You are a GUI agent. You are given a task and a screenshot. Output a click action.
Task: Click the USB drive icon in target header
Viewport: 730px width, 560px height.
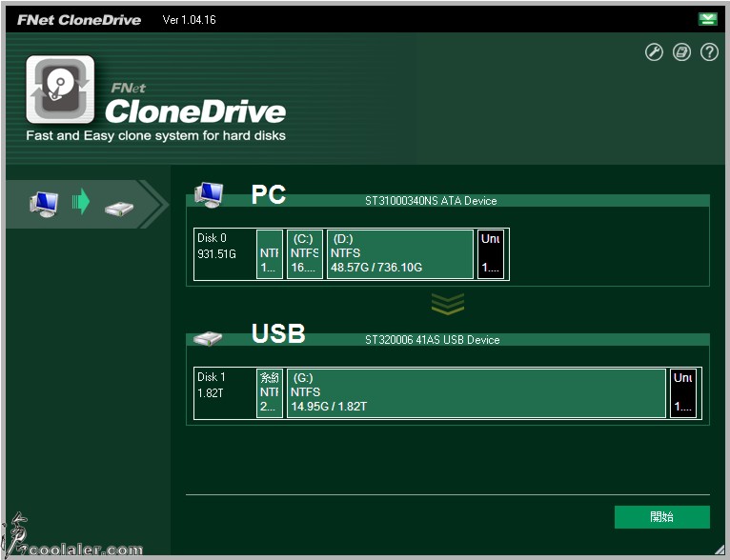(x=208, y=338)
